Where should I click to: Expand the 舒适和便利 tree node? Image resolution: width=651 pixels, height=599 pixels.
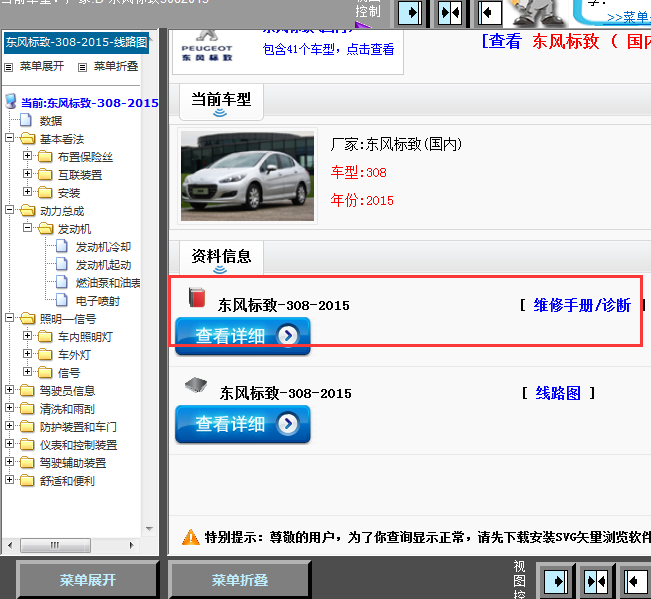pos(9,479)
